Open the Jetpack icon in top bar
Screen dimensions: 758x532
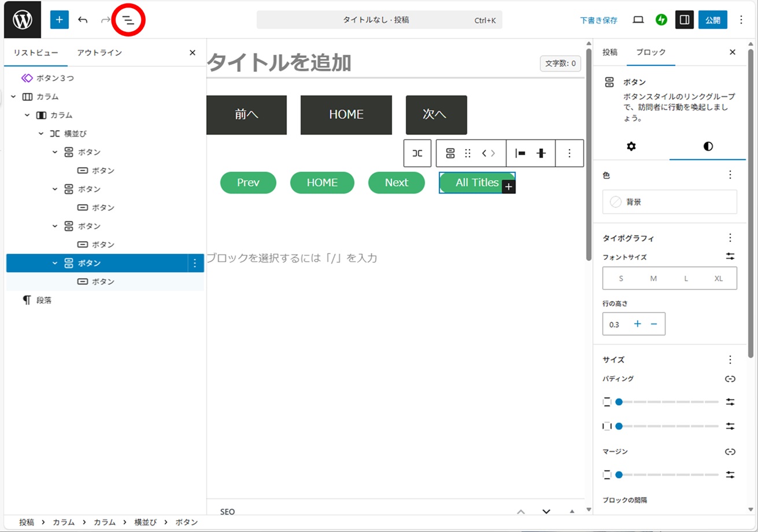coord(661,20)
